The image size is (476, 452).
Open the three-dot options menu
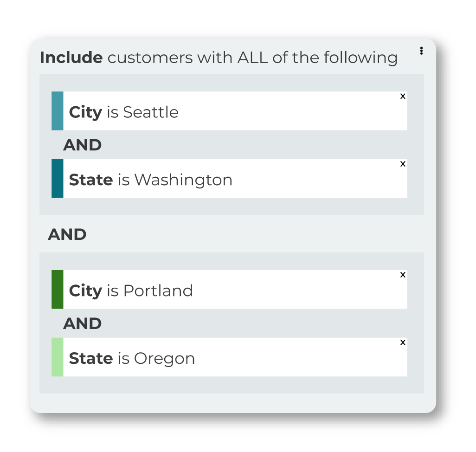click(421, 51)
